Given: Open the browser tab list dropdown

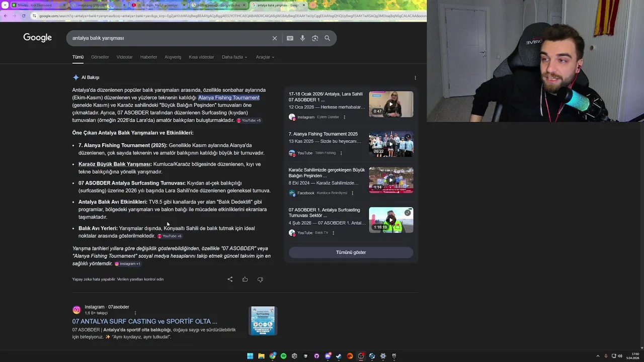Looking at the screenshot, I should click(x=5, y=5).
